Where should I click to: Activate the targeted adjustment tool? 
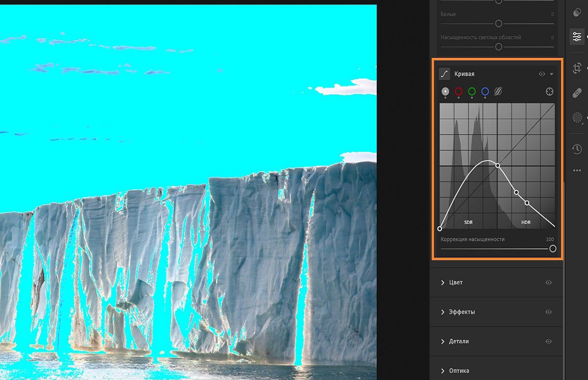tap(550, 91)
